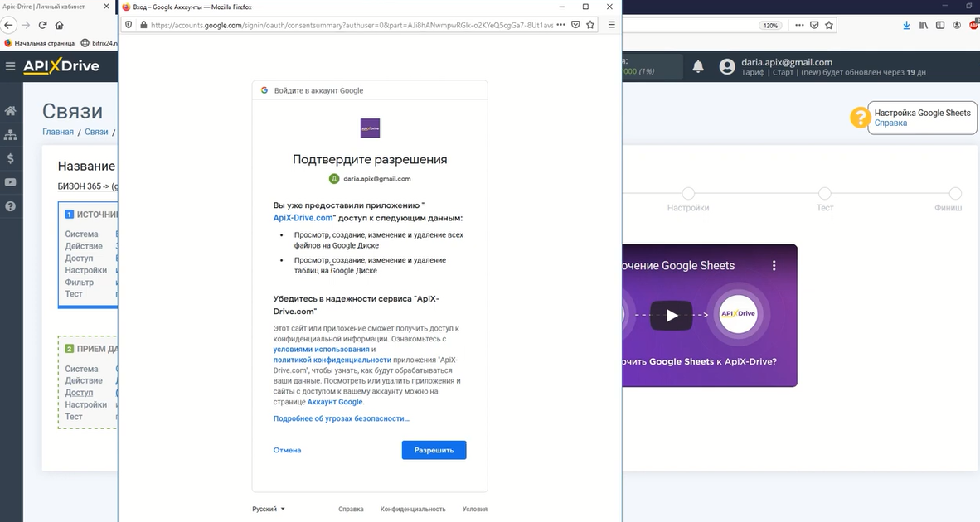This screenshot has width=980, height=522.
Task: Open the Справка link for Google Sheets setup
Action: [890, 123]
